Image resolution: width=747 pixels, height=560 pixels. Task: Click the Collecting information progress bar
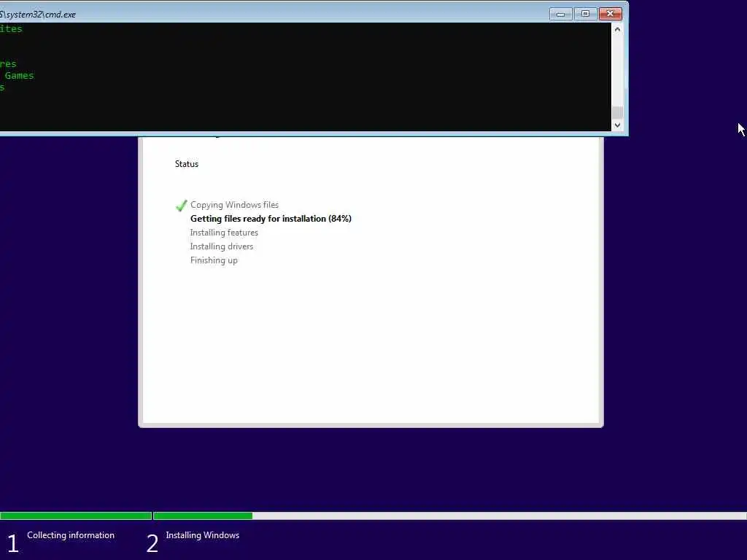76,516
